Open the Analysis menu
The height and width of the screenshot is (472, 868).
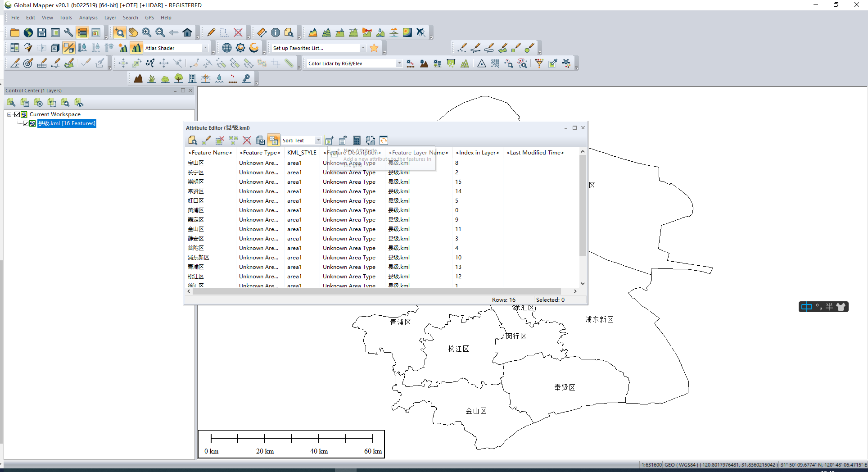pyautogui.click(x=88, y=18)
